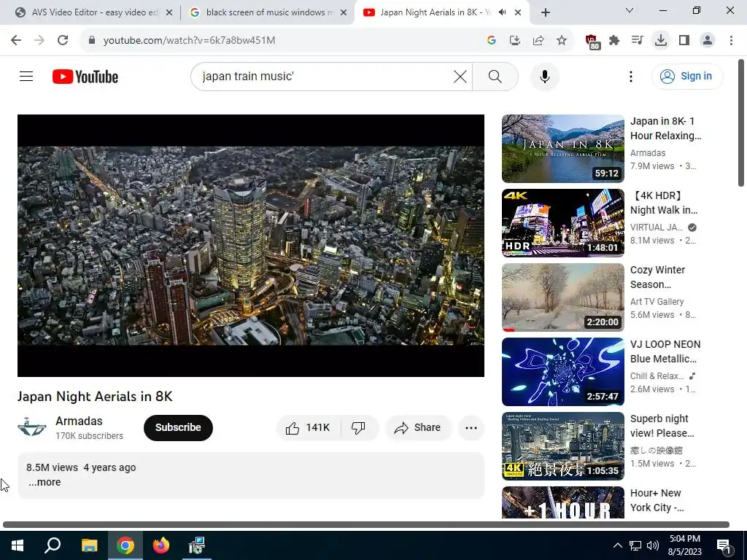Image resolution: width=747 pixels, height=560 pixels.
Task: Click install app icon in address bar
Action: click(x=515, y=40)
